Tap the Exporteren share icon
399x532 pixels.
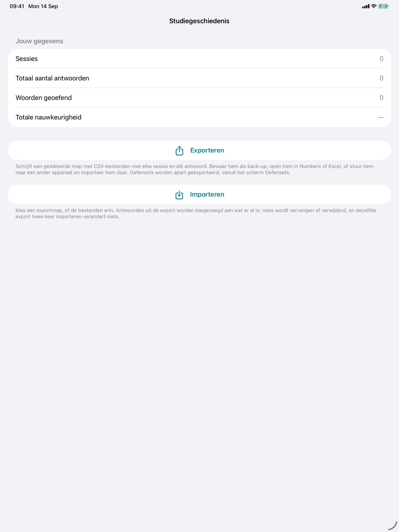[x=179, y=150]
